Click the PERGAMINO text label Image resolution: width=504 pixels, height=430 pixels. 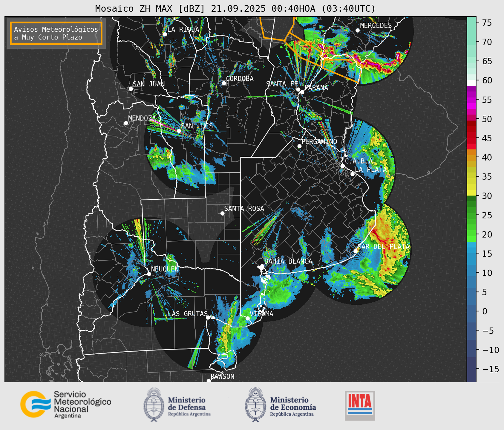click(319, 142)
